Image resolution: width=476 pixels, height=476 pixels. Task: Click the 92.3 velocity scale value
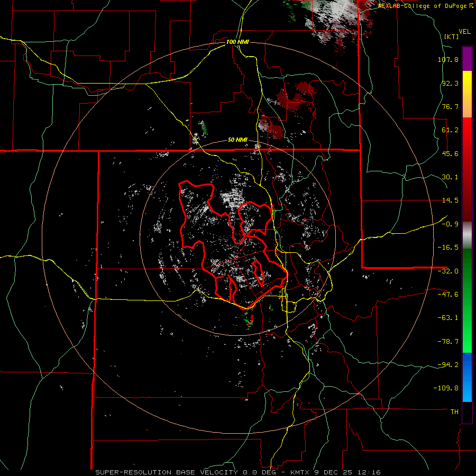[x=450, y=83]
